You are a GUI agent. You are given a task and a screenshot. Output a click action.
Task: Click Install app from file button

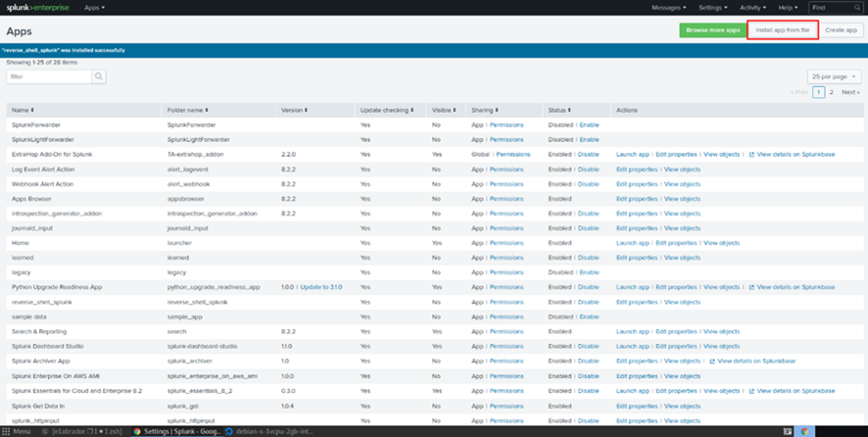coord(782,30)
